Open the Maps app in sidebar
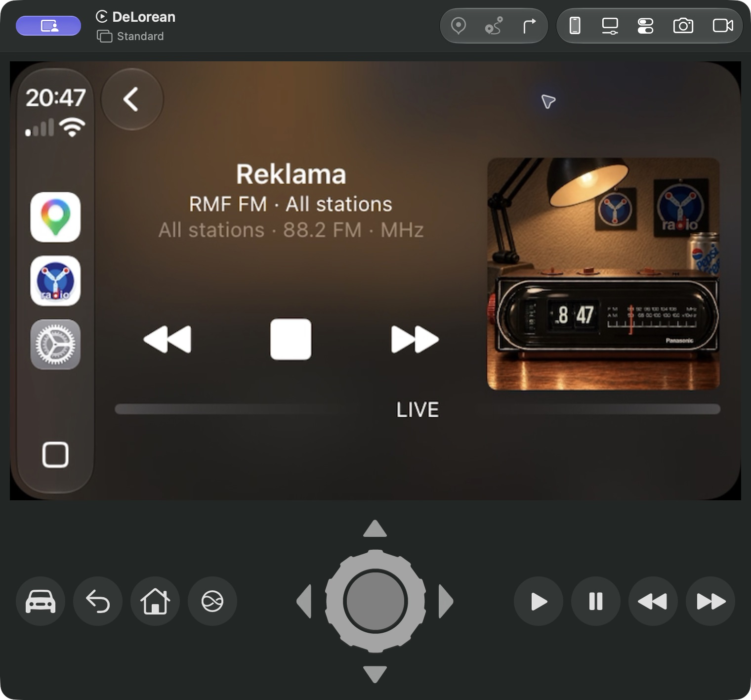751x700 pixels. pos(55,217)
